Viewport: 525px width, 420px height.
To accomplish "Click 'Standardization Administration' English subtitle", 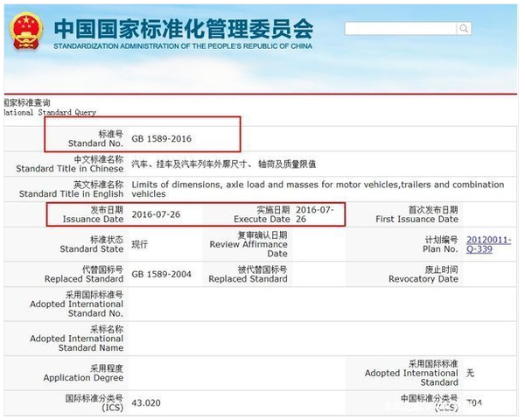I will (x=183, y=46).
